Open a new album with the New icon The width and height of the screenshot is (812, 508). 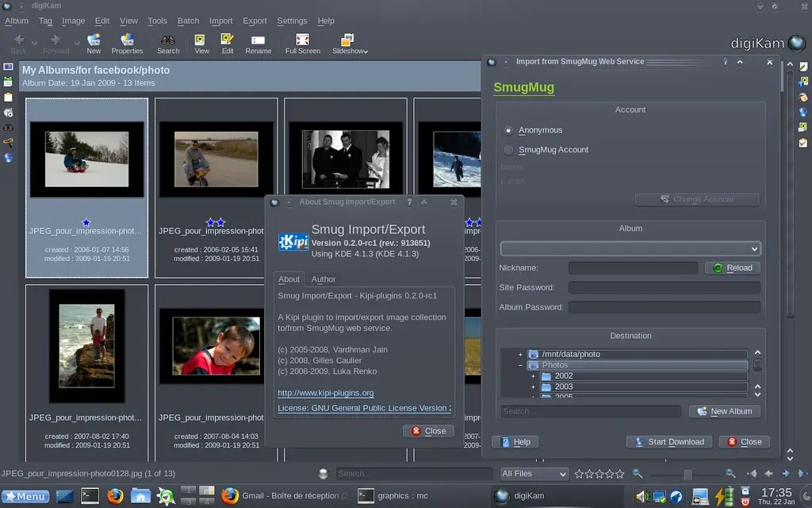pos(94,40)
